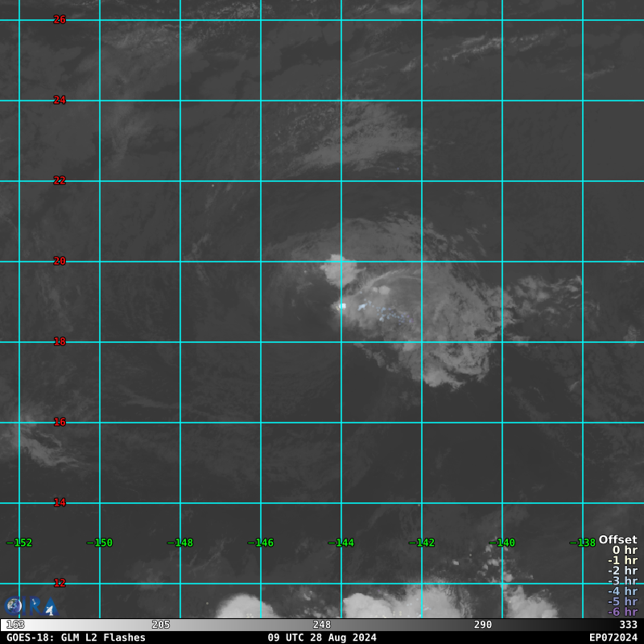
Task: Pick the -3 hr legend entry
Action: tap(623, 580)
